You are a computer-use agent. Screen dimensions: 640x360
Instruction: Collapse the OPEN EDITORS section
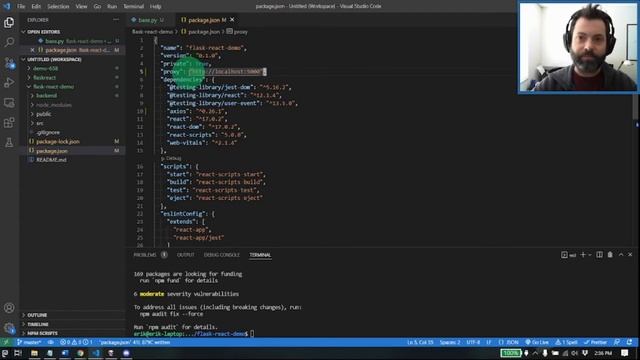(43, 31)
